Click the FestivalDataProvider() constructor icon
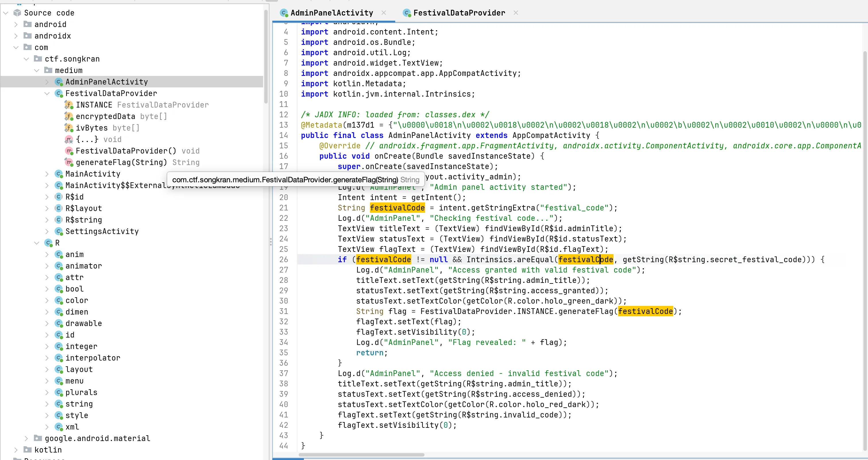 [x=69, y=151]
